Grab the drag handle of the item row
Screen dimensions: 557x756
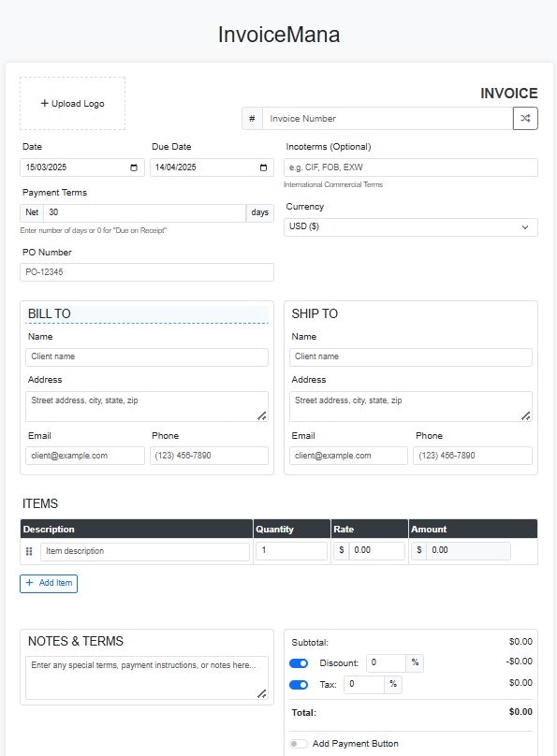coord(29,551)
